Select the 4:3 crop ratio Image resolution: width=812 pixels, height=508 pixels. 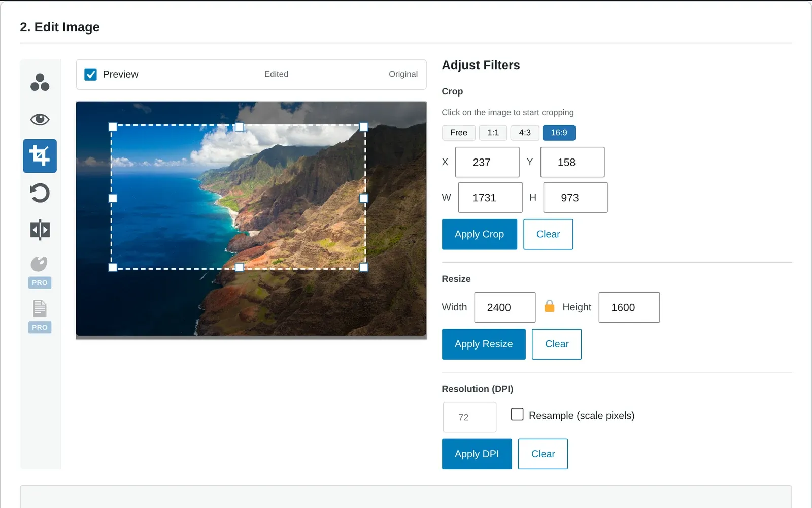point(525,133)
